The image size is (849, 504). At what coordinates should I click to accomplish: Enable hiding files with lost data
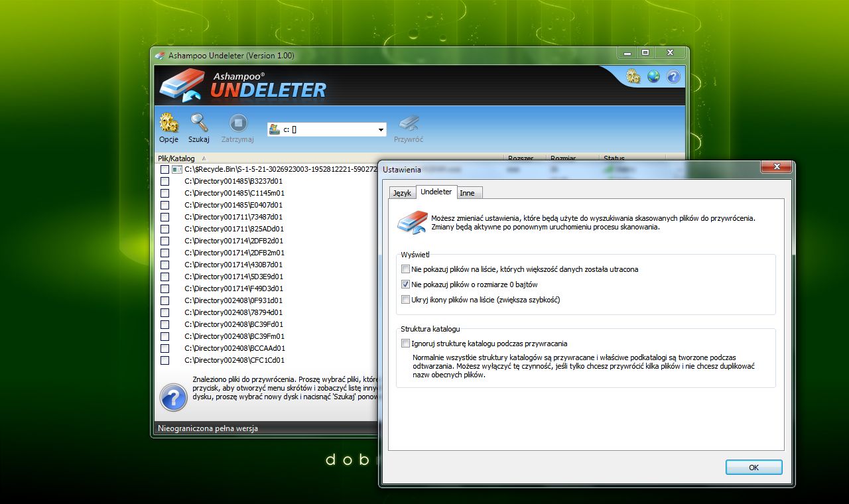click(406, 269)
